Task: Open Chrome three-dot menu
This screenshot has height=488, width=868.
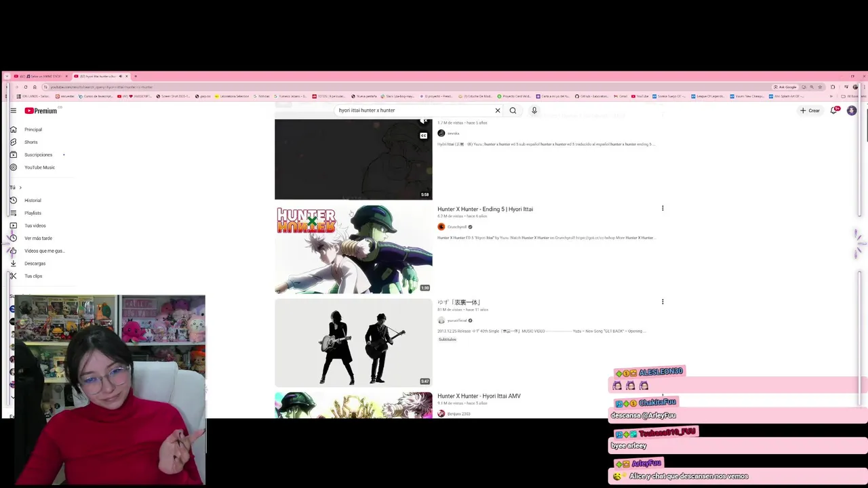Action: tap(863, 87)
